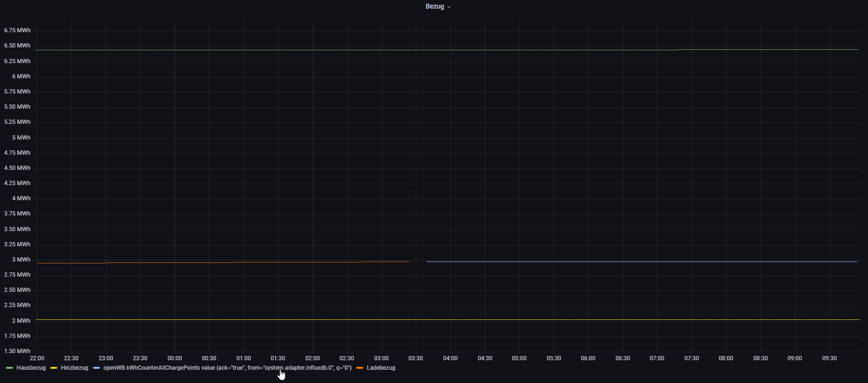Click the 22:00 time axis label
This screenshot has height=383, width=868.
[37, 358]
